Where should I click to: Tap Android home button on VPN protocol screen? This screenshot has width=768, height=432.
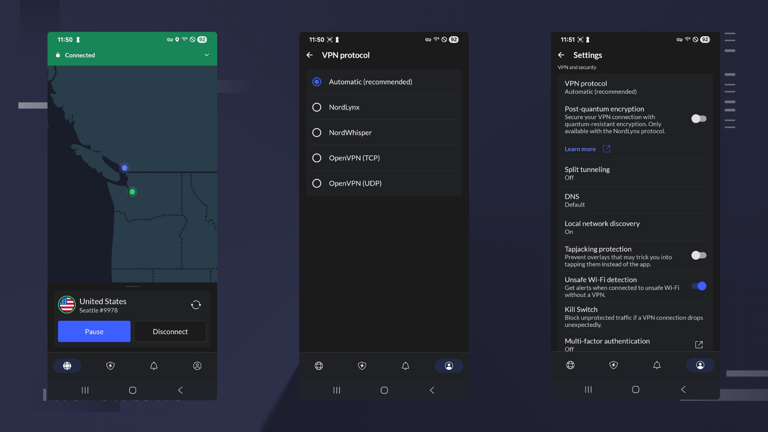[384, 390]
